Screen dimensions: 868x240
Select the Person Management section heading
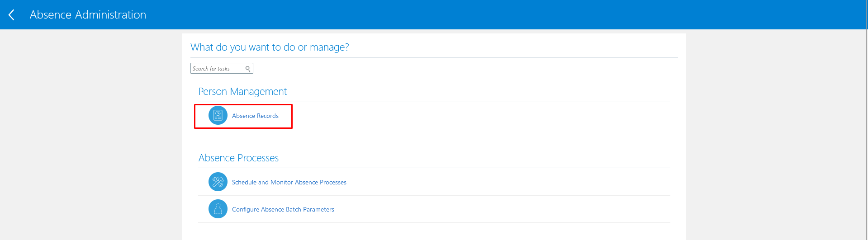[242, 92]
